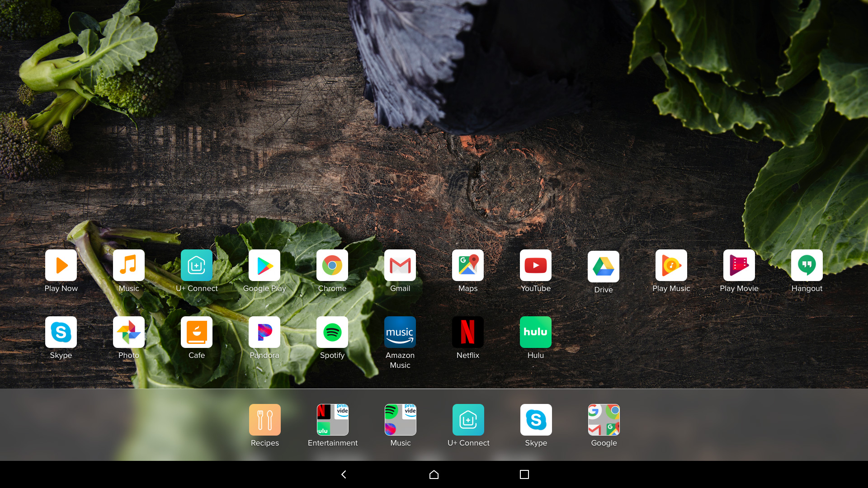This screenshot has height=488, width=868.
Task: Launch the Cafe app
Action: (197, 332)
